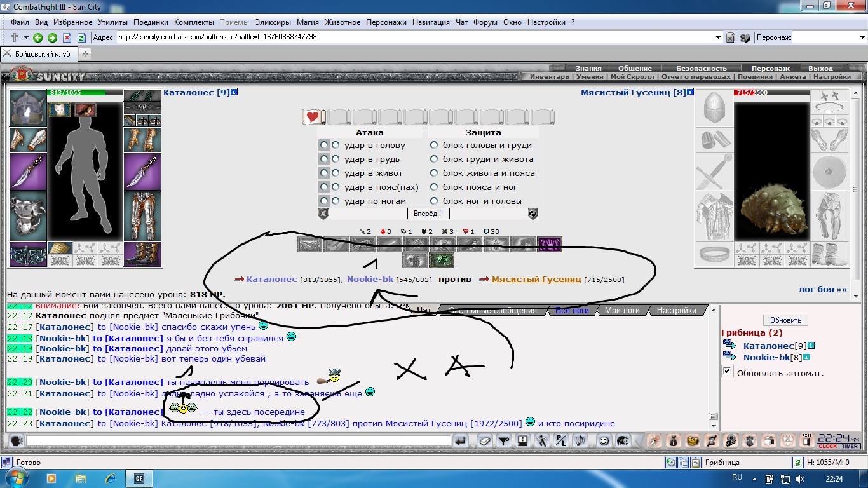Screen dimensions: 868x488
Task: Open info icon beside Каталонес [9] header
Action: coord(234,92)
